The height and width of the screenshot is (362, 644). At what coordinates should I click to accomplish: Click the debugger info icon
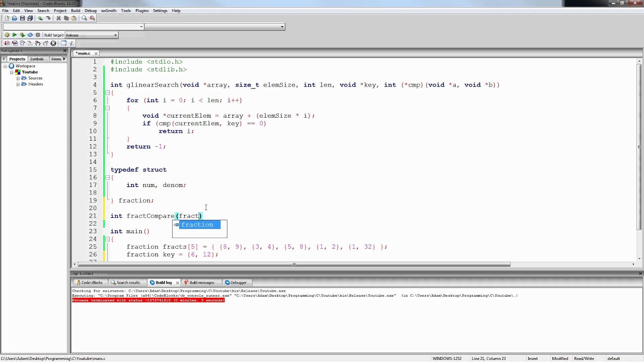[x=71, y=43]
